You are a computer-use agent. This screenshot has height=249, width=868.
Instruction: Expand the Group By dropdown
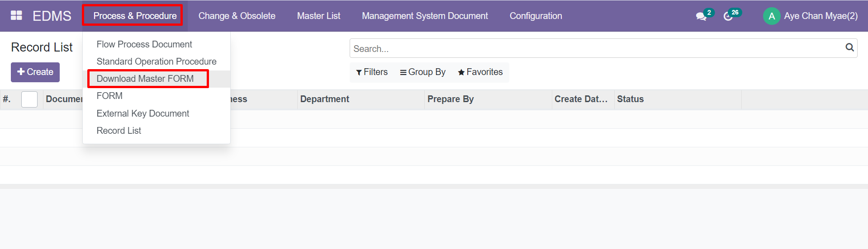coord(423,72)
